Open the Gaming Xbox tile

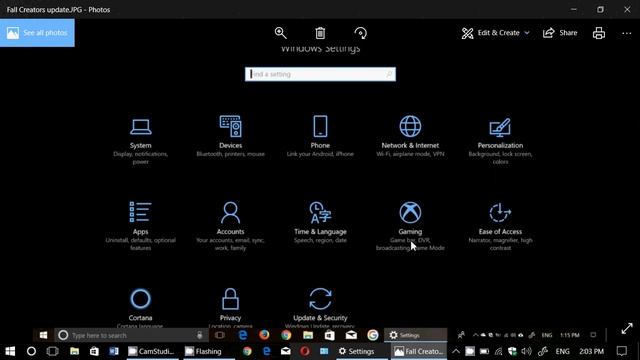[x=410, y=226]
